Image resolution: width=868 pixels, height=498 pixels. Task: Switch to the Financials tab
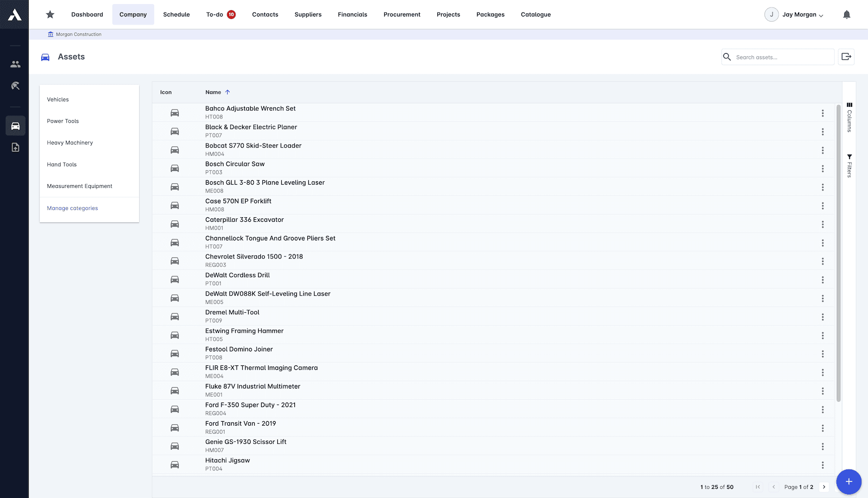tap(352, 15)
